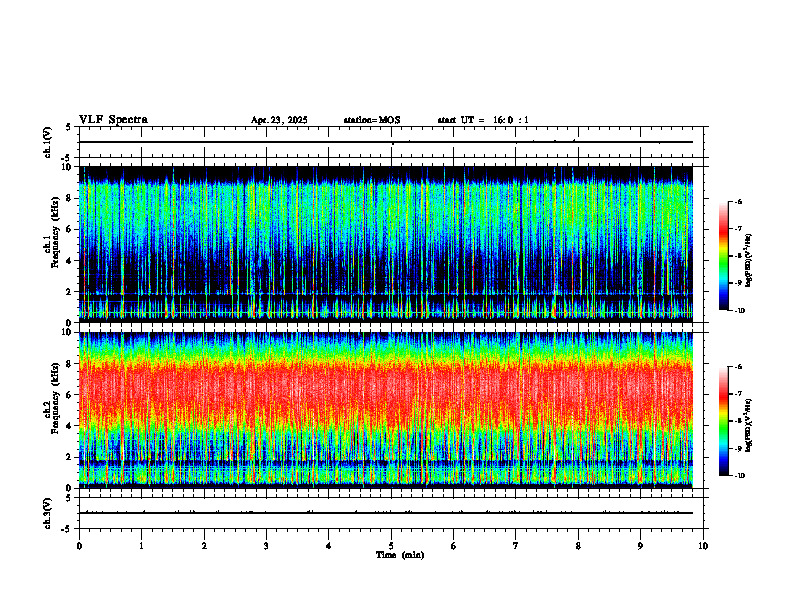Screen dimensions: 792x612
Task: Select the "Time (min)" axis label
Action: [x=400, y=555]
